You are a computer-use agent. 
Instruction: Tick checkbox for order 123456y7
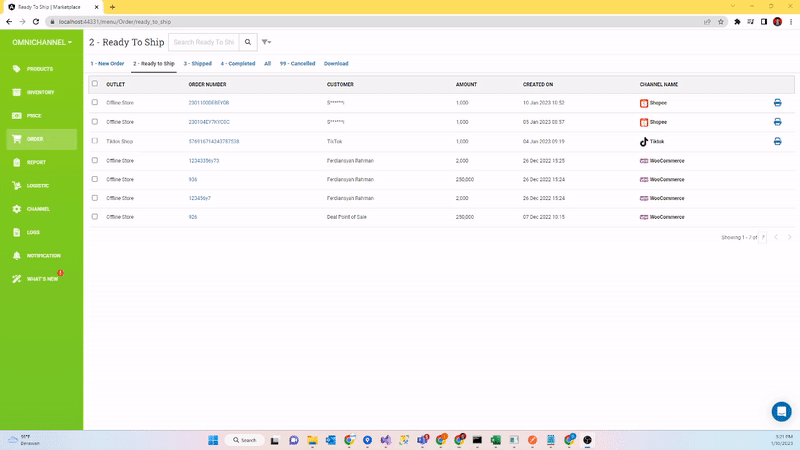(x=94, y=198)
